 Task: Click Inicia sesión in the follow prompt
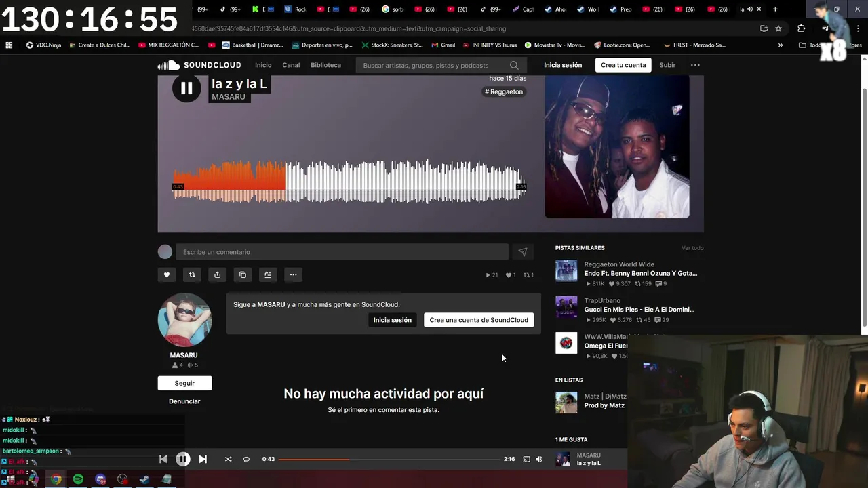pos(392,320)
